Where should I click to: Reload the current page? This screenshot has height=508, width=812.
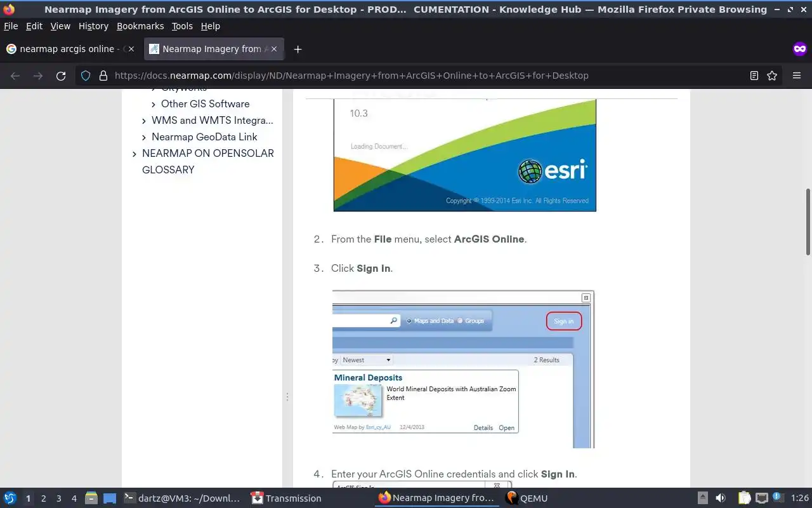point(61,76)
